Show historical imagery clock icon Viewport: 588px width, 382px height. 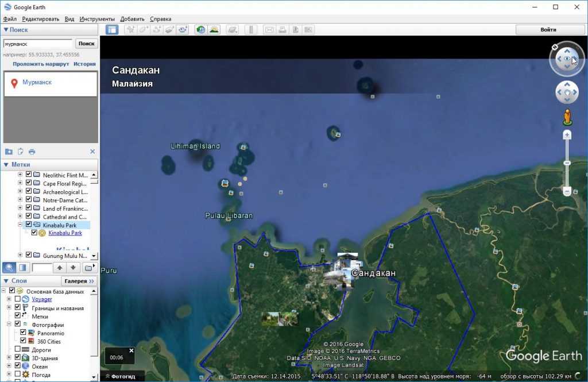coord(201,30)
